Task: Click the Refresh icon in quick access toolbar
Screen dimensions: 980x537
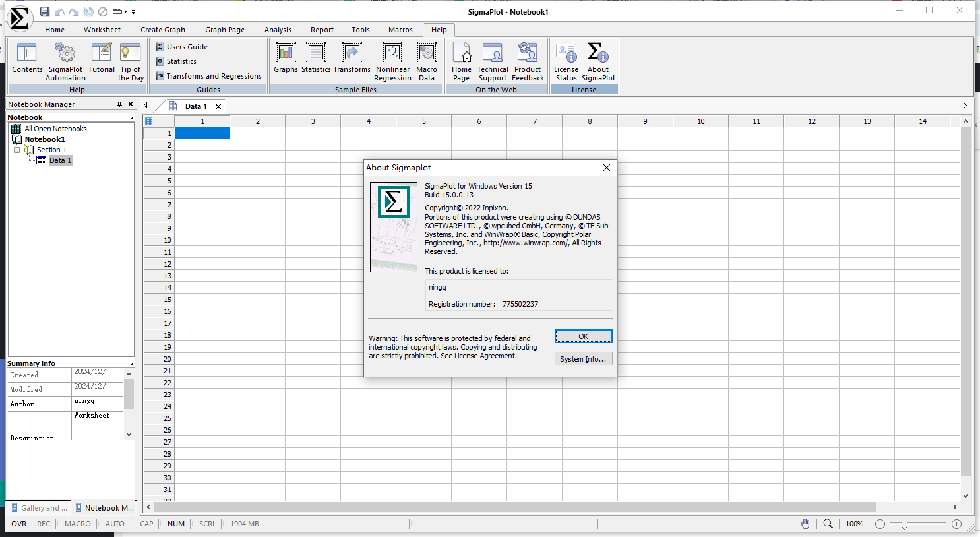Action: [88, 12]
